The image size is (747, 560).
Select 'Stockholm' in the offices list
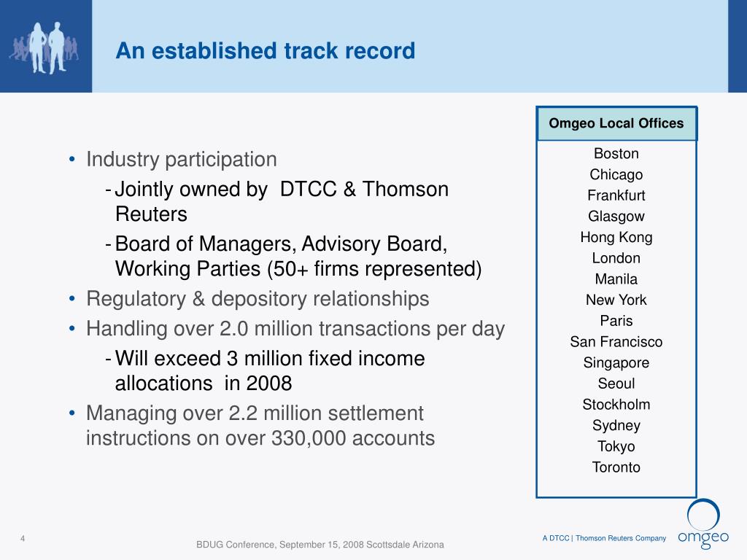coord(616,405)
